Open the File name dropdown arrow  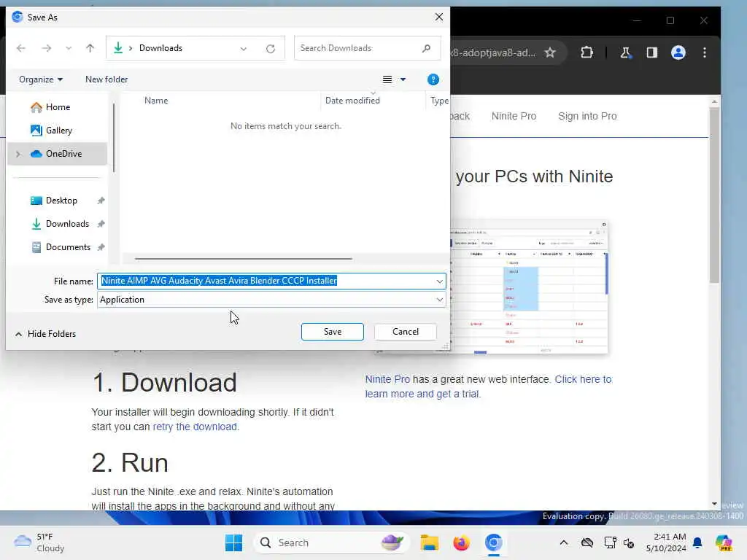pos(439,281)
